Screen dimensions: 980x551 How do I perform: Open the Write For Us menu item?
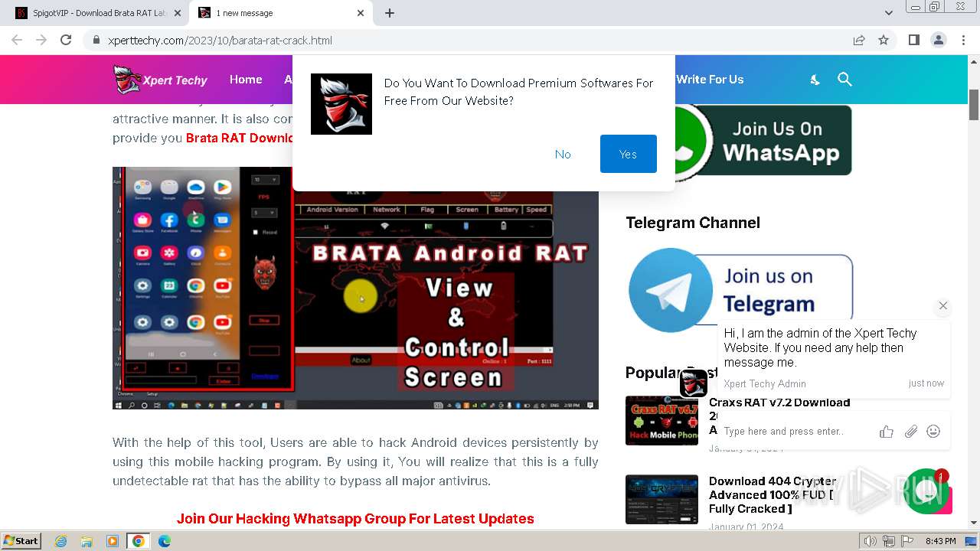tap(710, 80)
